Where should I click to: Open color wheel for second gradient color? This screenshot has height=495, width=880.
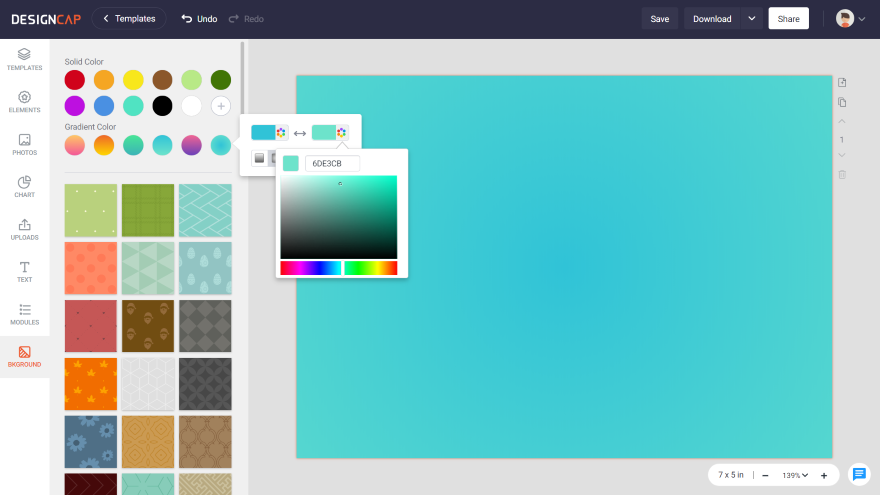(341, 132)
